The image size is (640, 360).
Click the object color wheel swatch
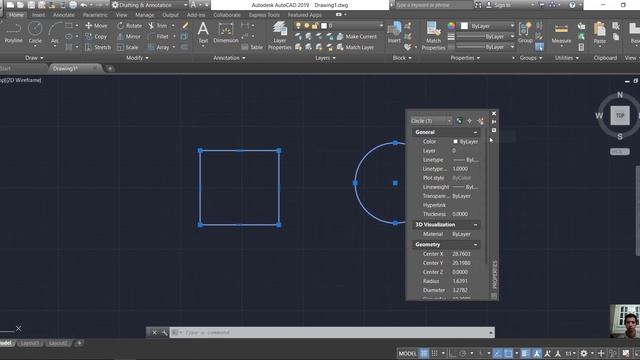click(451, 26)
